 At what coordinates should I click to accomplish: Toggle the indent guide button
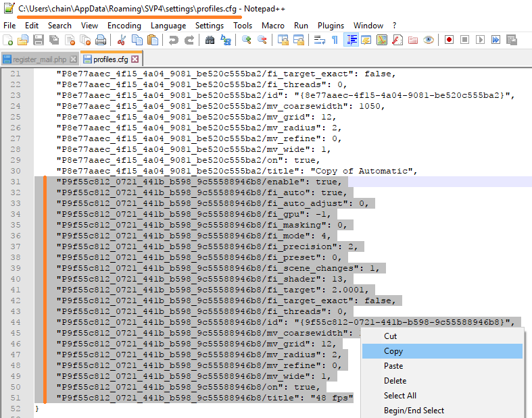coord(352,40)
